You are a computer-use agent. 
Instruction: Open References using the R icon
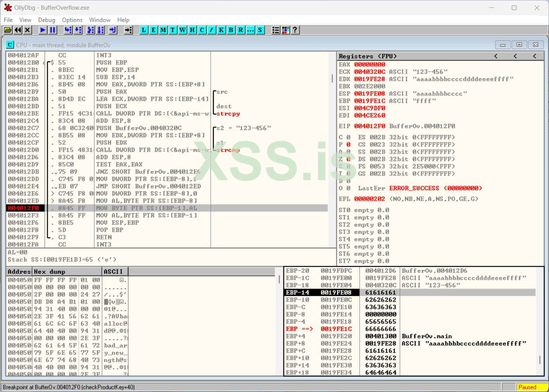241,30
